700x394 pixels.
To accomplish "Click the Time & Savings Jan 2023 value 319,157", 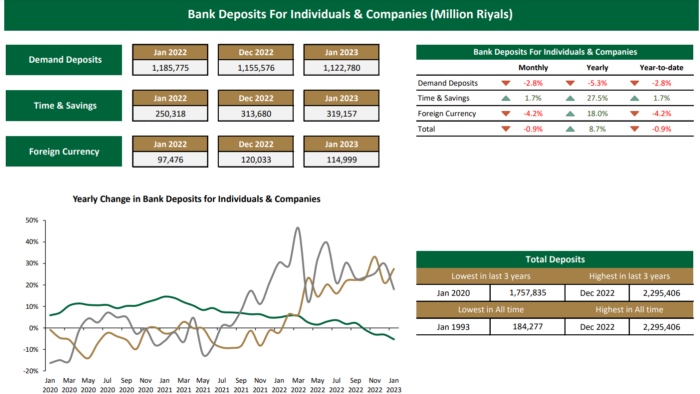I will click(342, 114).
